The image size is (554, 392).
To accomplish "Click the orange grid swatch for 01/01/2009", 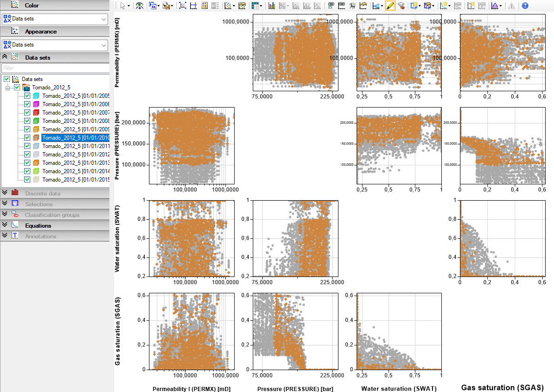I will [x=36, y=129].
